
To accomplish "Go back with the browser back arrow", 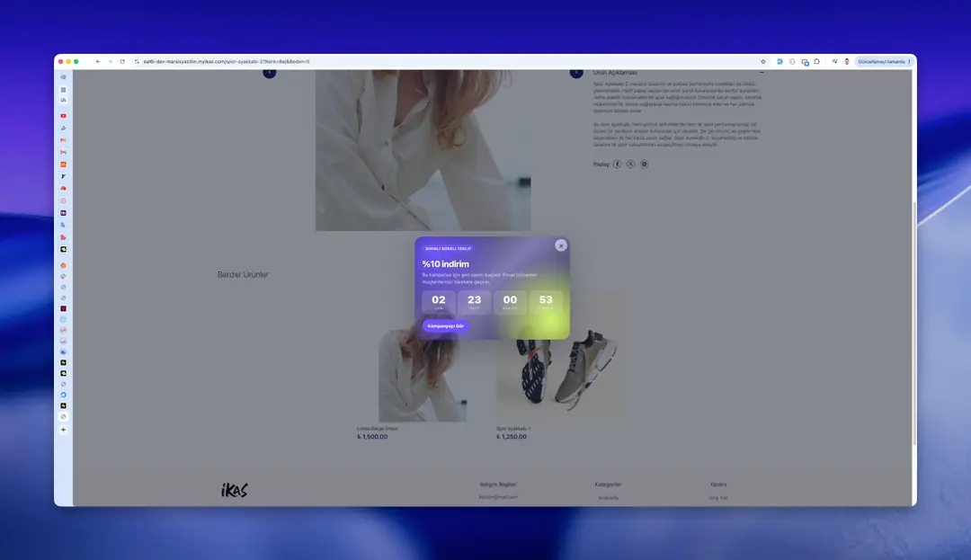I will click(x=98, y=61).
